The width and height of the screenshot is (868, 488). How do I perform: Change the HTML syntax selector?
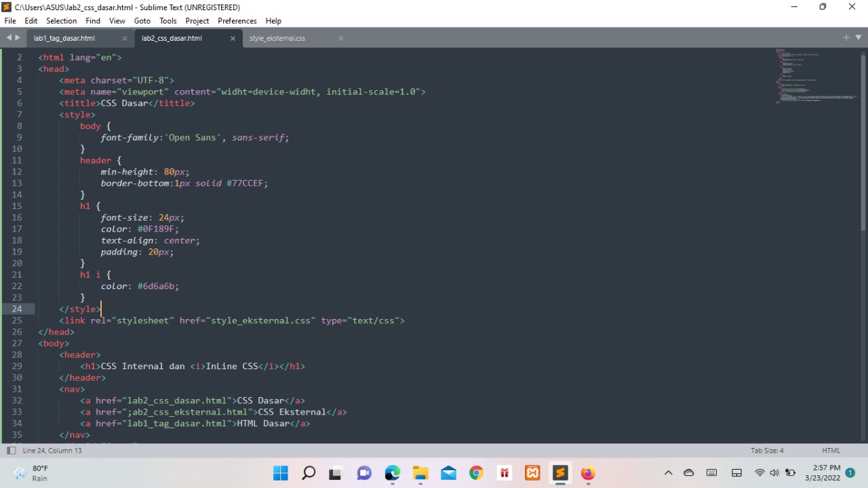[831, 451]
